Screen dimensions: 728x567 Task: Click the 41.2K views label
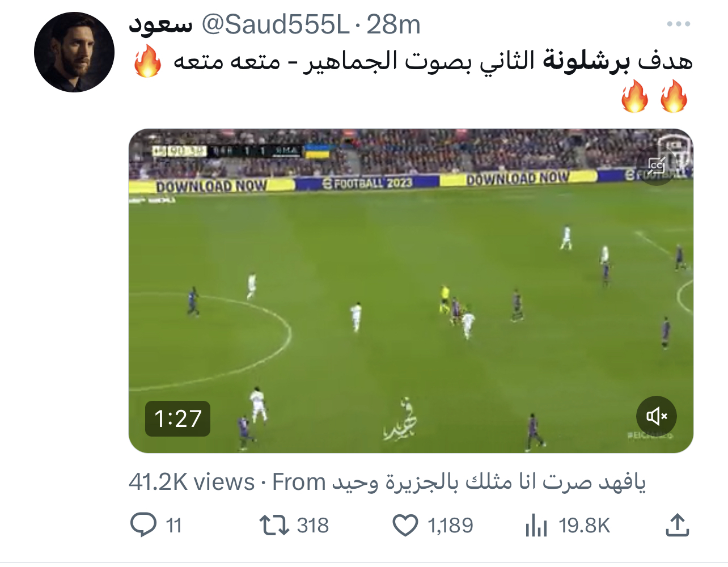pyautogui.click(x=192, y=483)
